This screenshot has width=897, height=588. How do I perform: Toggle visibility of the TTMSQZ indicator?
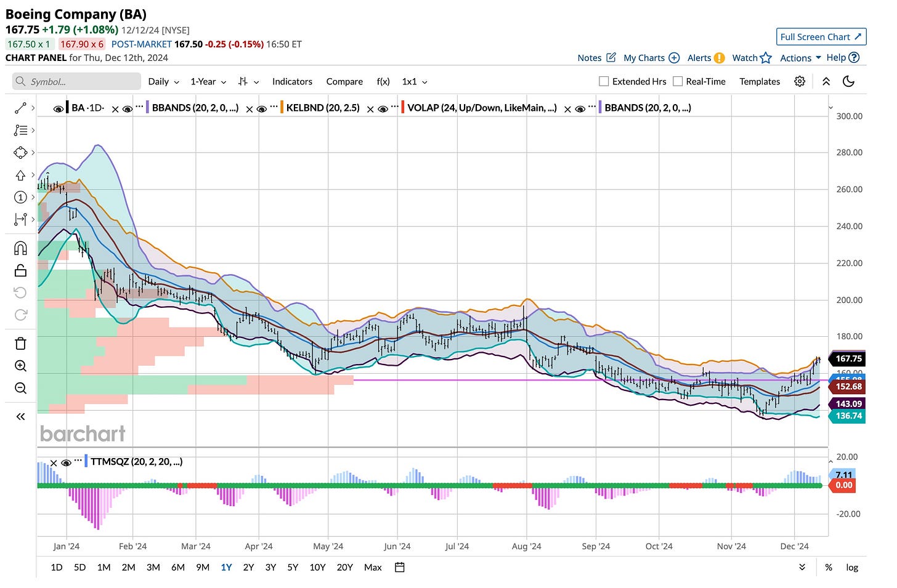click(66, 463)
